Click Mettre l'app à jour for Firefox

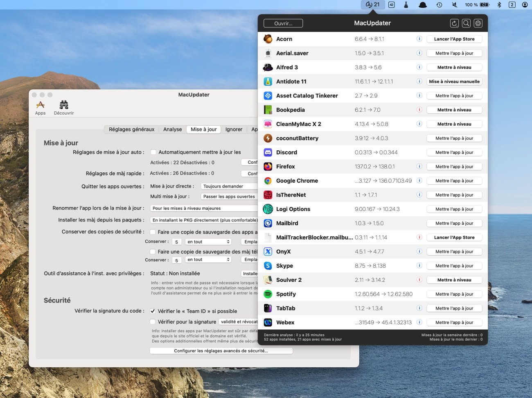click(454, 167)
